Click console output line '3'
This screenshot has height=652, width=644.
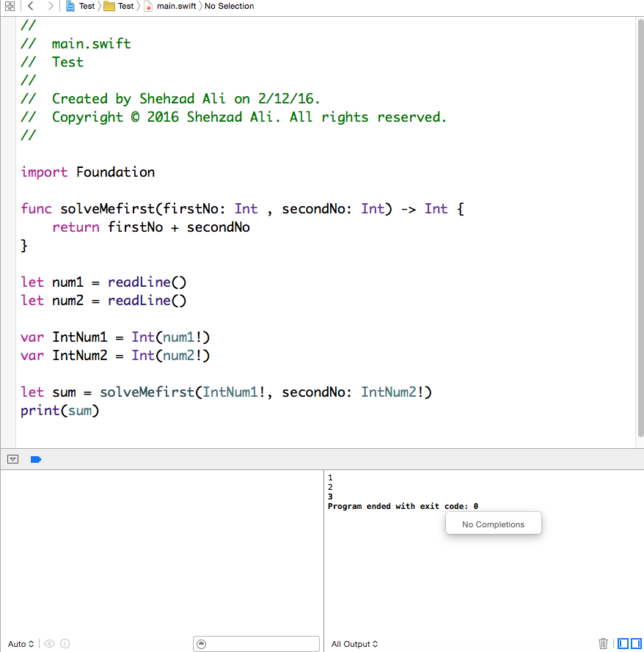(x=330, y=497)
